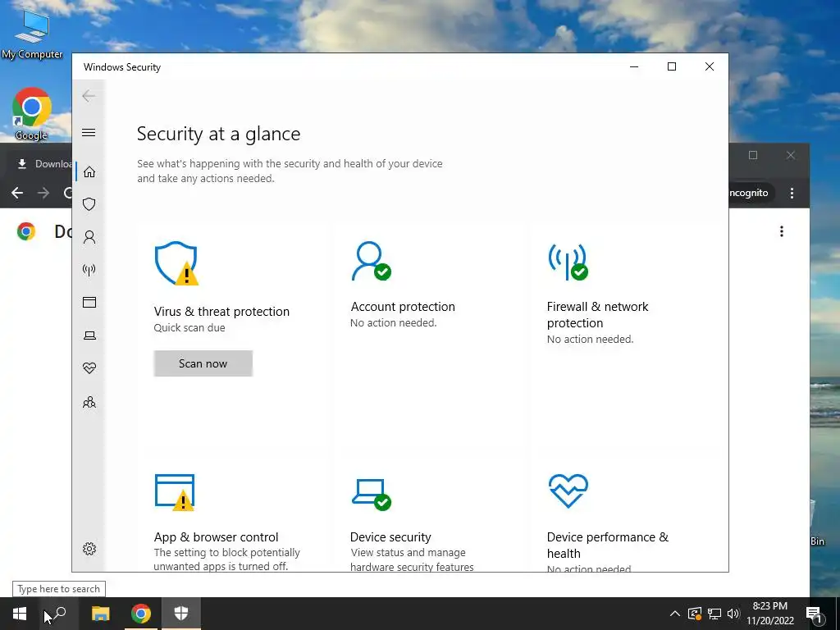Click the Windows Update status tray icon
This screenshot has height=630, width=840.
click(x=694, y=614)
